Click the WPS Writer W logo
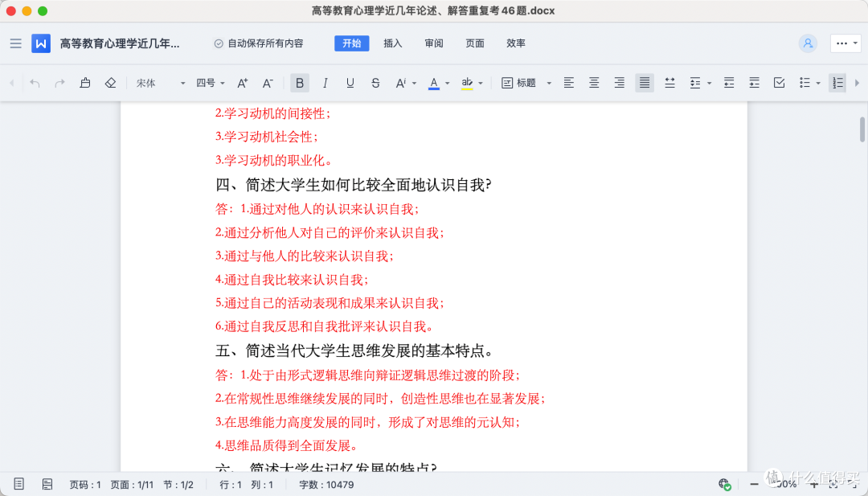Screen dimensions: 868x496 pyautogui.click(x=41, y=43)
